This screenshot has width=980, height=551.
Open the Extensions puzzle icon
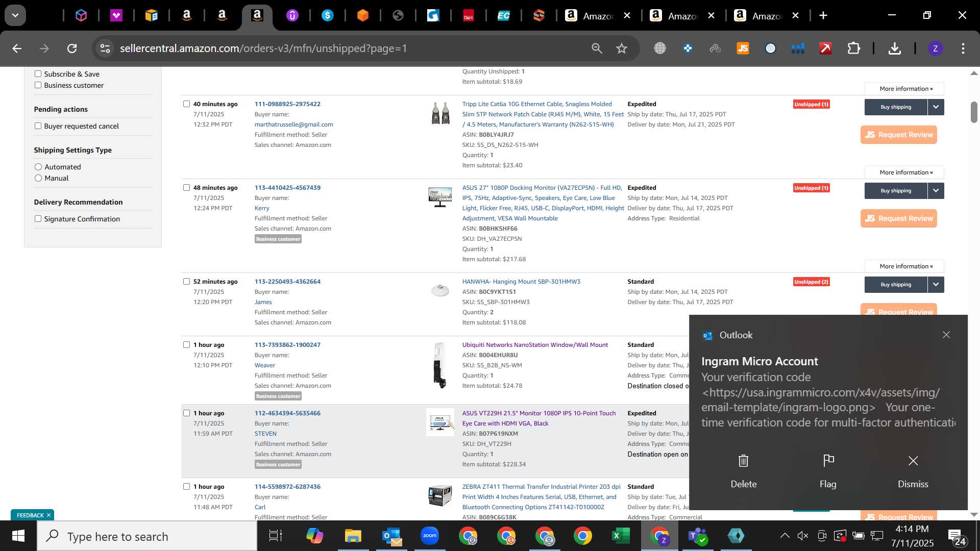[853, 48]
